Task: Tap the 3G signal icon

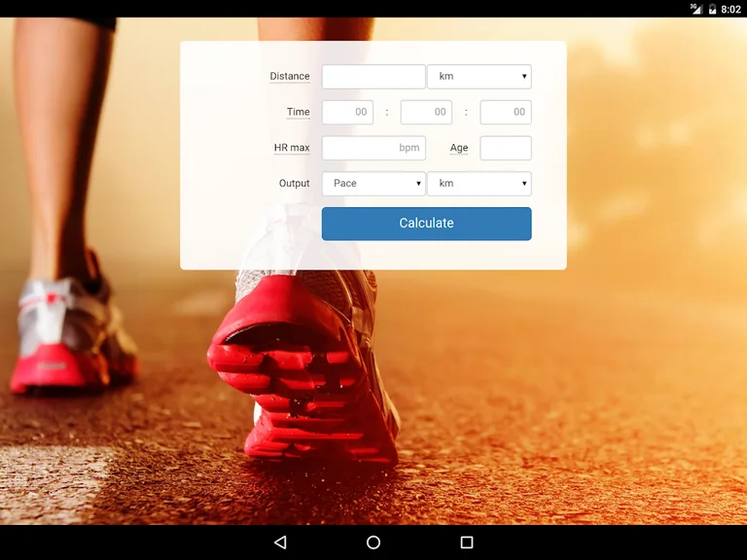Action: pos(696,9)
